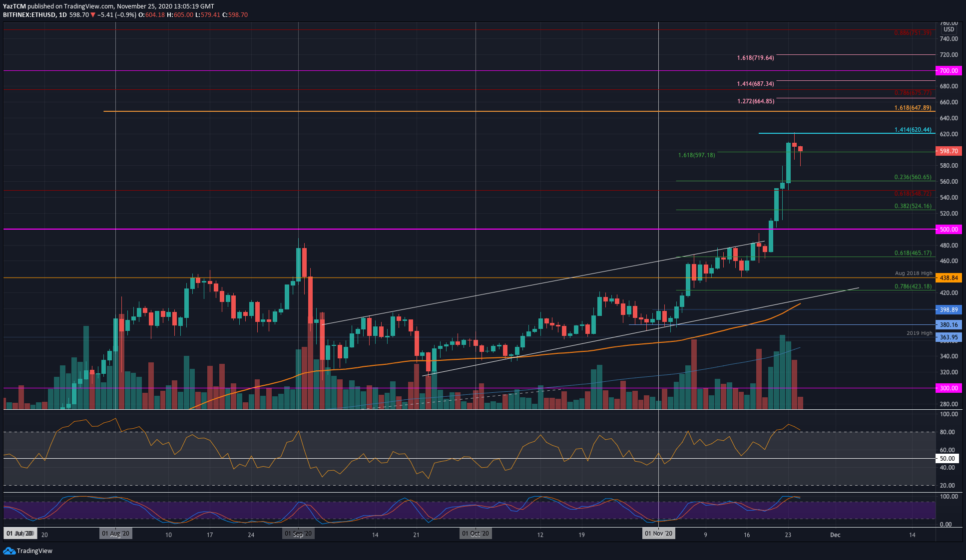966x560 pixels.
Task: Select the red 0.618(548.72) label
Action: coord(913,194)
